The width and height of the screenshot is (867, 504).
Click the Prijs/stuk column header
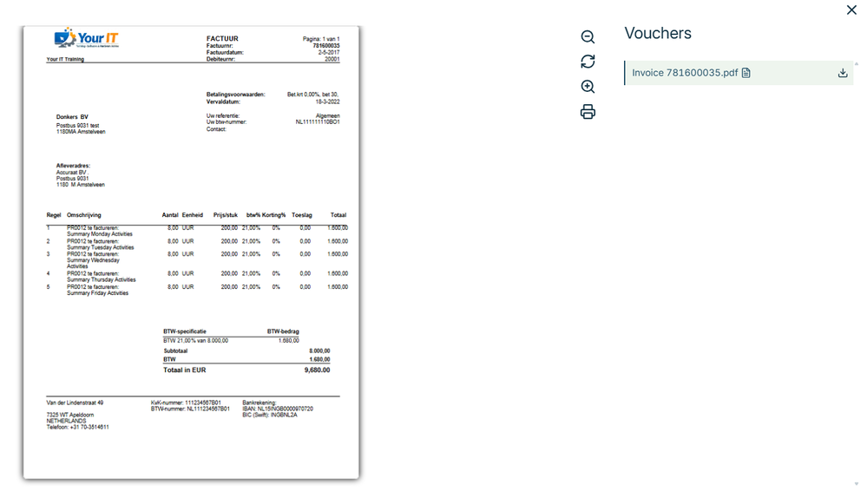tap(226, 215)
